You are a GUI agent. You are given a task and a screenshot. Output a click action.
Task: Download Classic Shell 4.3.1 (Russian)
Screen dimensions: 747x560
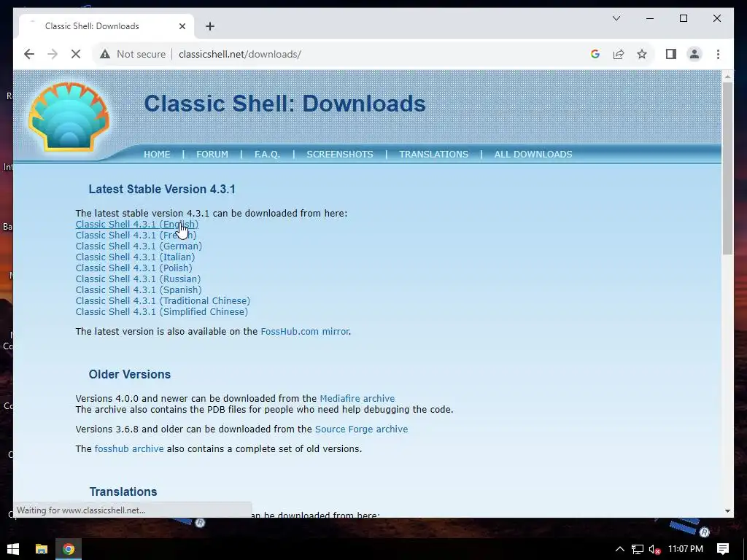click(138, 279)
